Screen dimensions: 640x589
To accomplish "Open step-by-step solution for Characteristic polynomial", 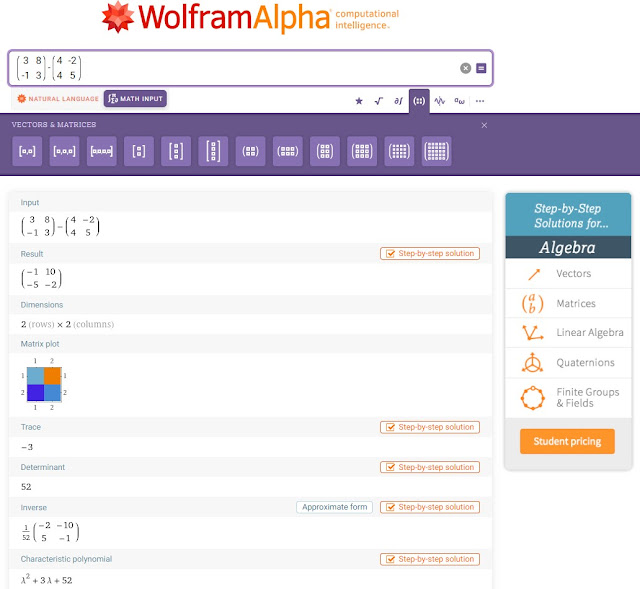I will (430, 559).
